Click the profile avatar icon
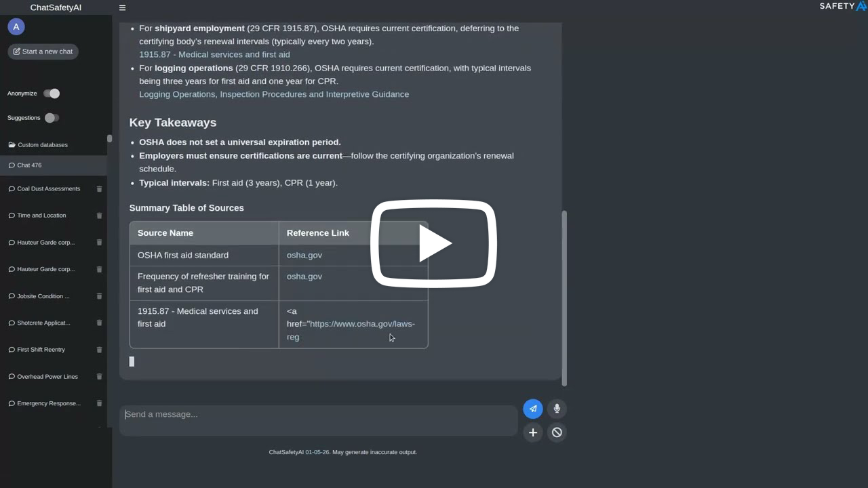The width and height of the screenshot is (868, 488). (x=15, y=26)
